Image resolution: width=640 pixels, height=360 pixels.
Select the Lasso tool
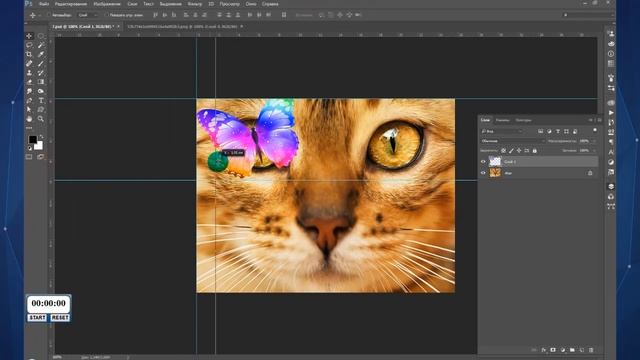tap(29, 45)
